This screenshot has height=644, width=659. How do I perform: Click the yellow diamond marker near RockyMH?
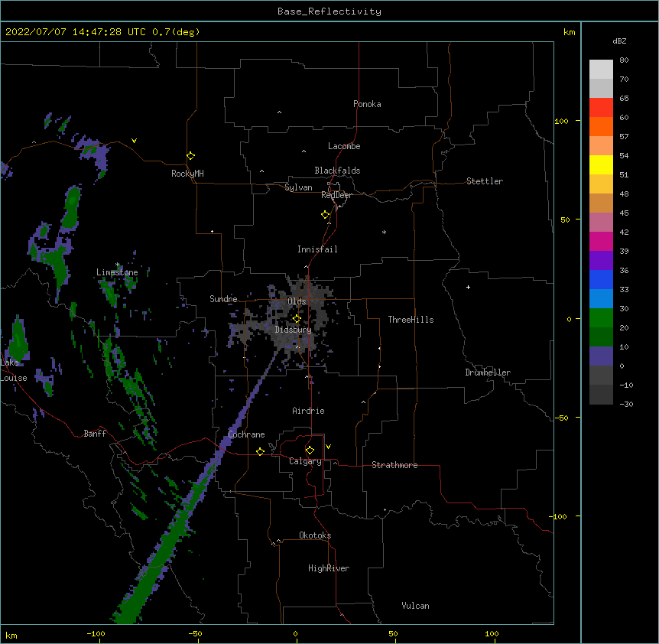pos(191,156)
